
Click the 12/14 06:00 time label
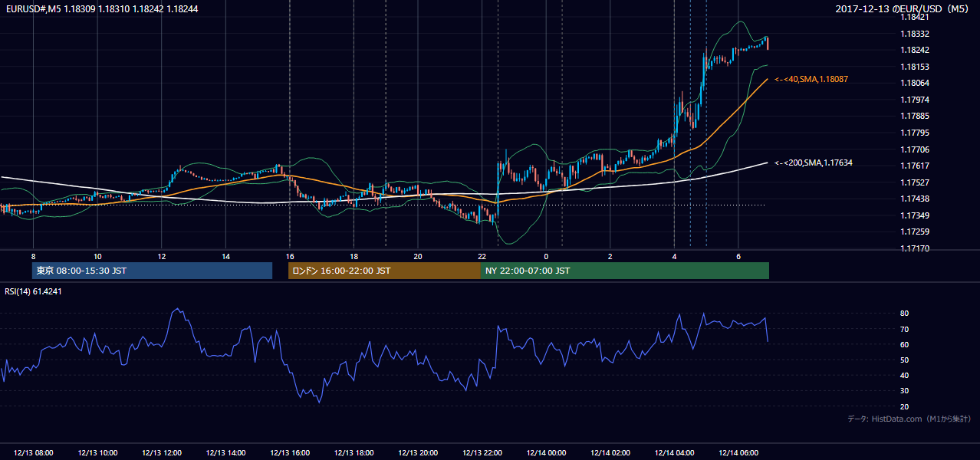738,453
